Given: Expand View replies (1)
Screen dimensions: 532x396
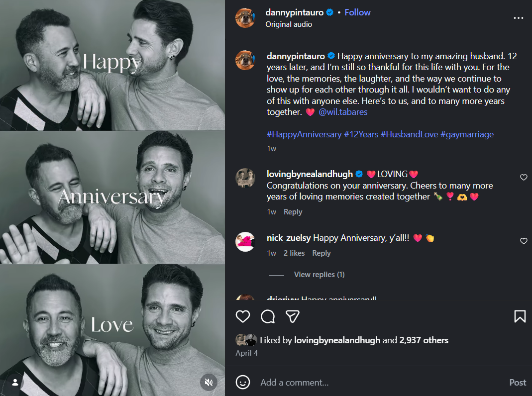Looking at the screenshot, I should 319,275.
